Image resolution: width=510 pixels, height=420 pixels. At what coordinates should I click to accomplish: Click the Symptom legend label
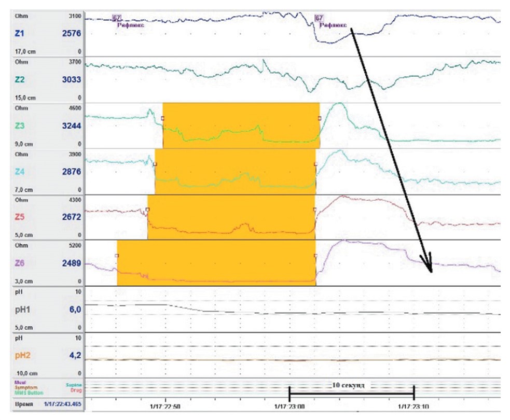point(23,387)
